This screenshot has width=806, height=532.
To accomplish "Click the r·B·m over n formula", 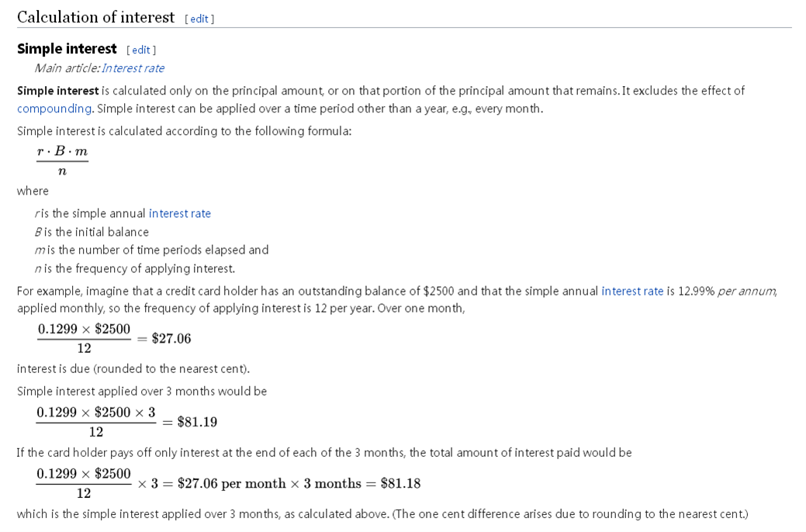I will pos(62,161).
